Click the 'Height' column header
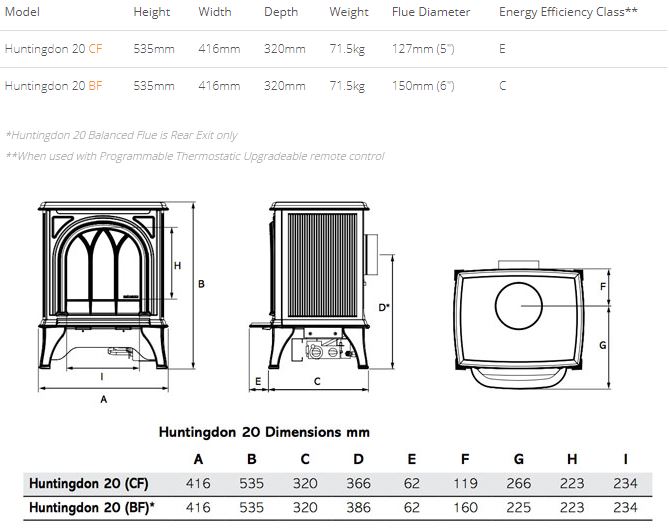The image size is (669, 532). [x=152, y=12]
